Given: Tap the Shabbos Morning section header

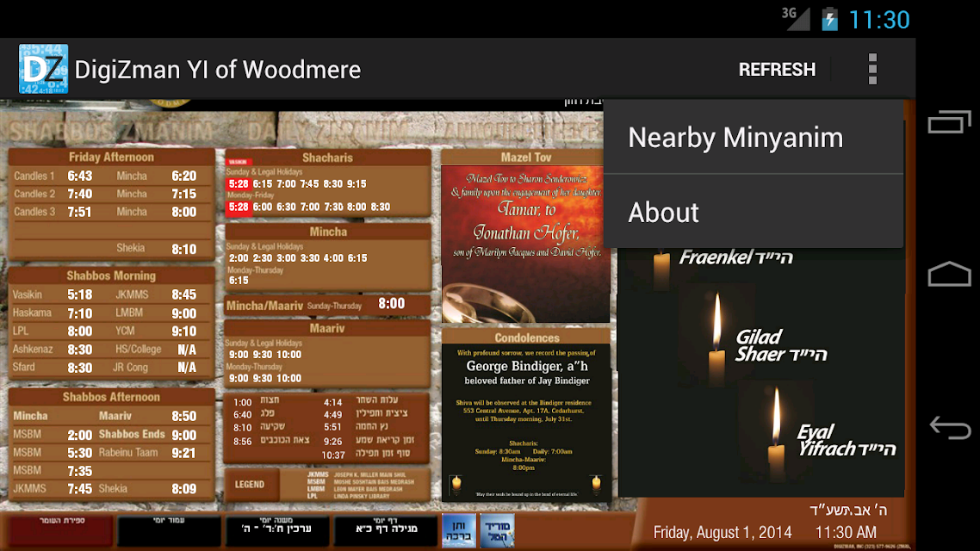Looking at the screenshot, I should [x=111, y=275].
